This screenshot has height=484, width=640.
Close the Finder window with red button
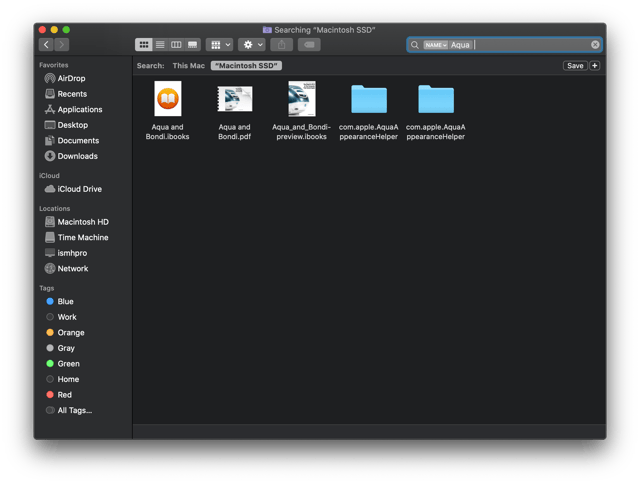point(42,29)
